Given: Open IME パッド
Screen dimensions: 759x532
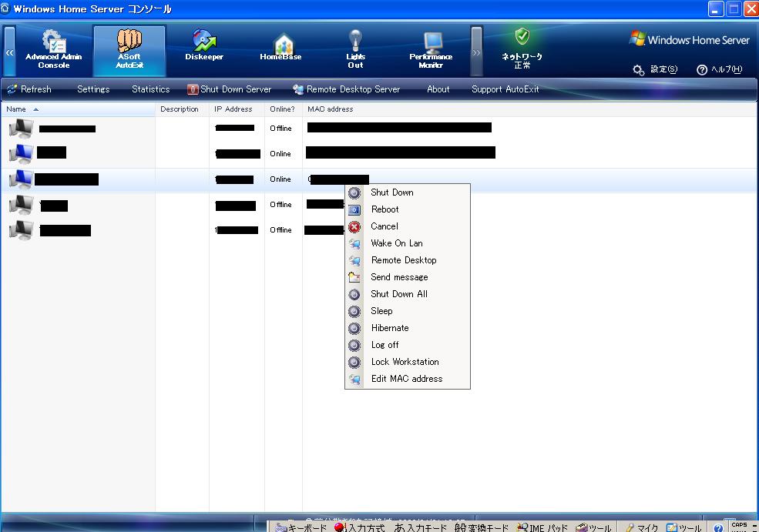Looking at the screenshot, I should tap(542, 527).
